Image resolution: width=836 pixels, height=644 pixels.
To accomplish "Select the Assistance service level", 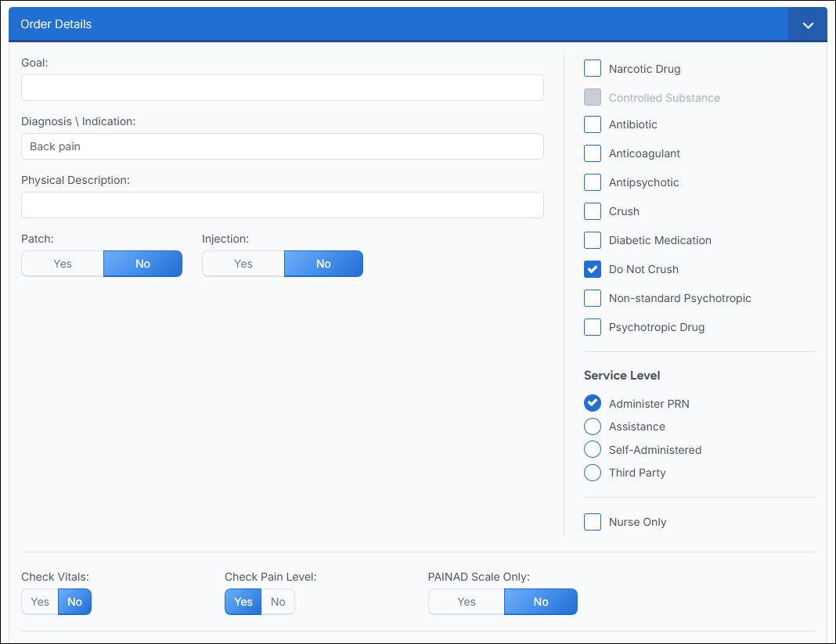I will coord(593,426).
